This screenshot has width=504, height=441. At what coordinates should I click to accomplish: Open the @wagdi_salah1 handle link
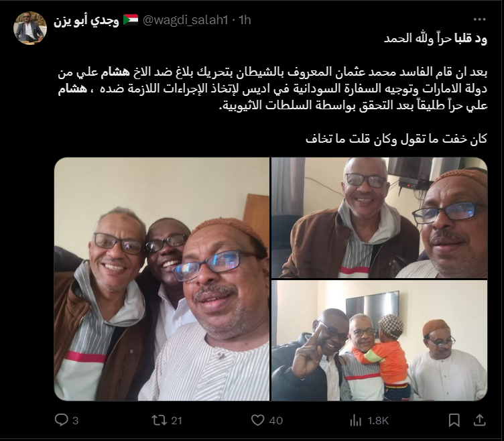(185, 20)
